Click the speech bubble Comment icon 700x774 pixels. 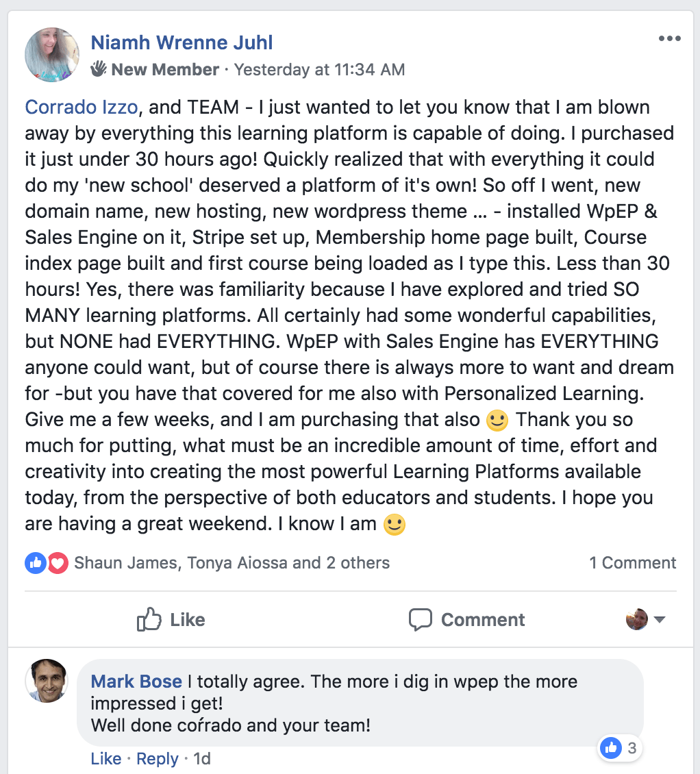pos(420,620)
